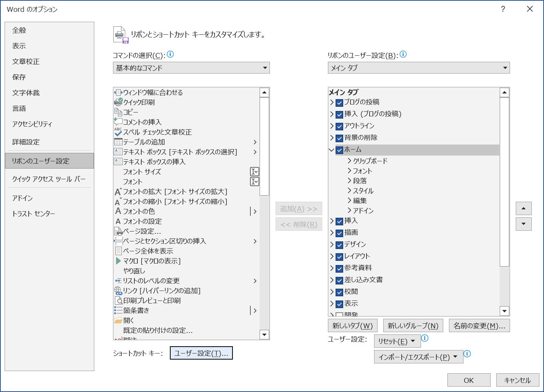
Task: Click the tab list scroll-up arrow
Action: 505,93
